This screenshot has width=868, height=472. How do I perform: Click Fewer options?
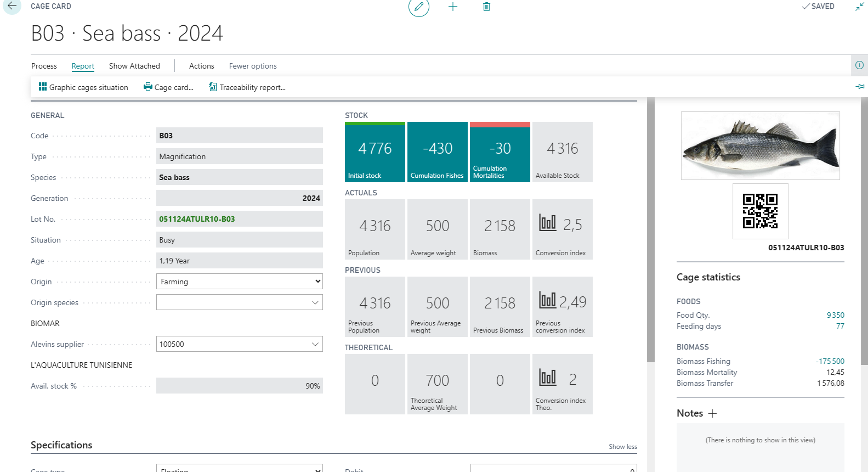tap(253, 66)
